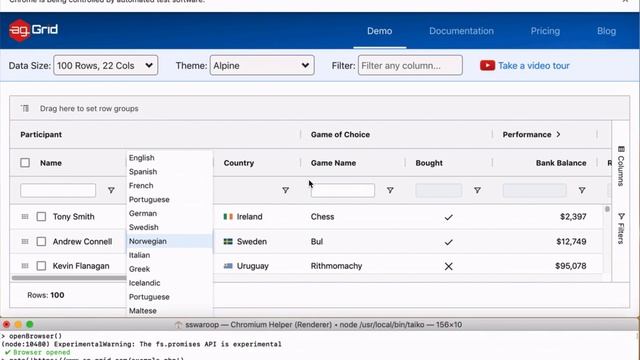The height and width of the screenshot is (360, 640).
Task: Select Swedish in the language list
Action: coord(144,227)
